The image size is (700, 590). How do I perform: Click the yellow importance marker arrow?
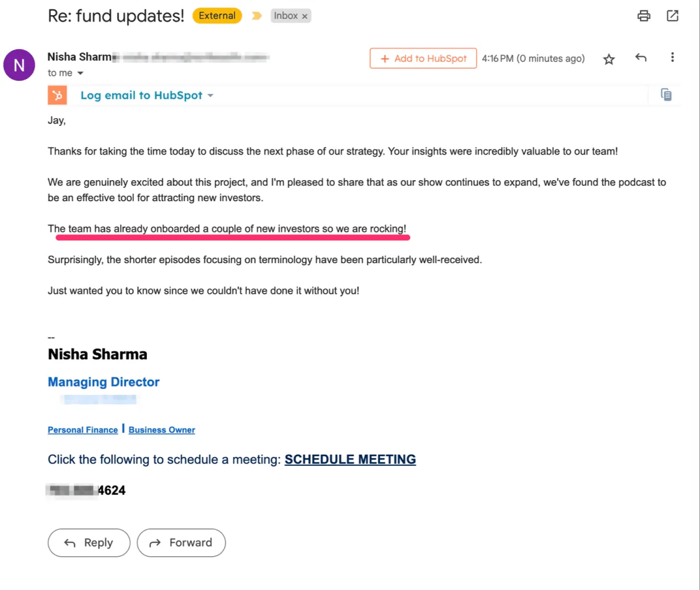pos(256,16)
